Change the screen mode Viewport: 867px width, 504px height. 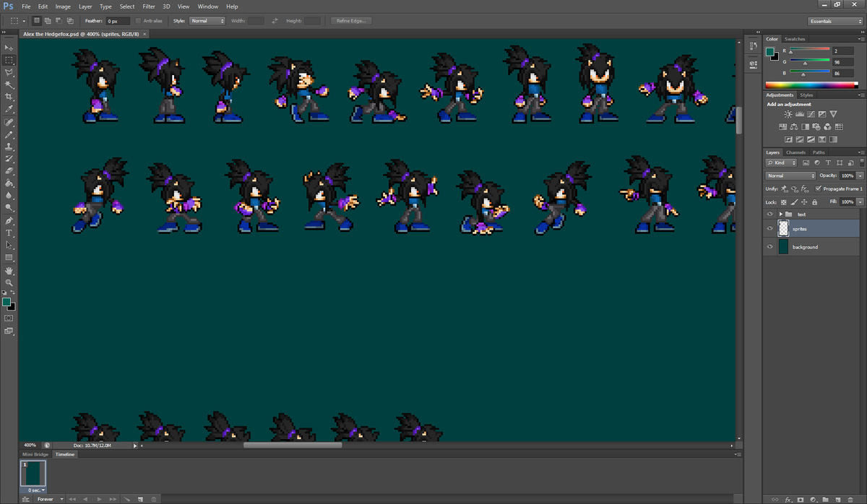tap(9, 331)
